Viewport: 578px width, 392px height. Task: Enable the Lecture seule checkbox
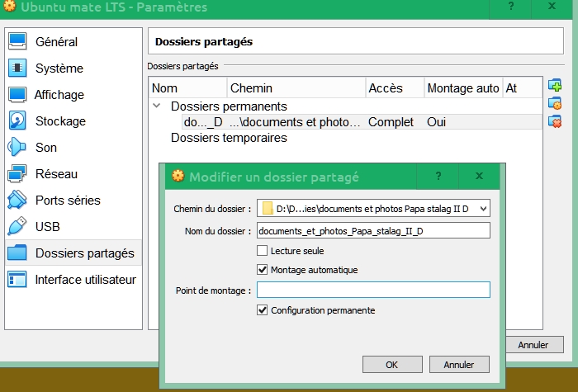pyautogui.click(x=263, y=251)
